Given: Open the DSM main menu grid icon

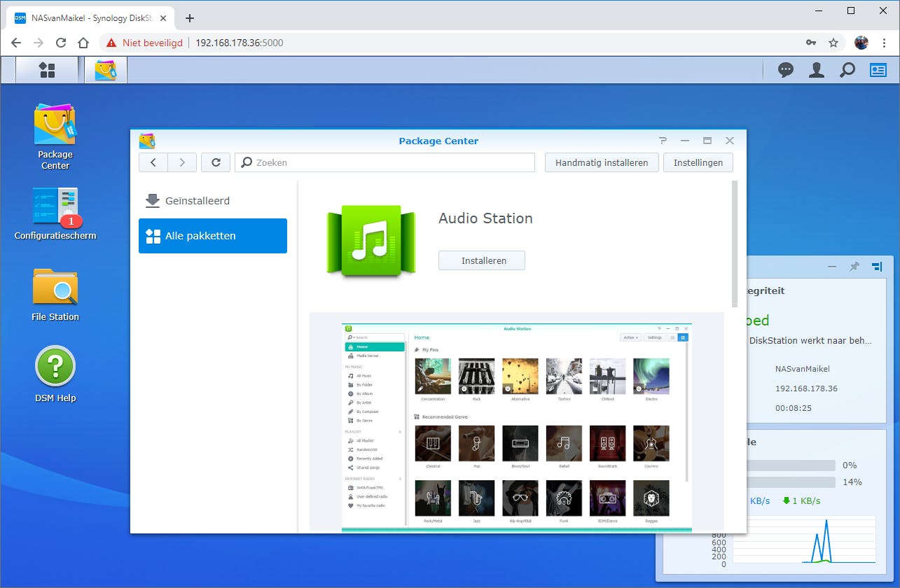Looking at the screenshot, I should (x=47, y=70).
